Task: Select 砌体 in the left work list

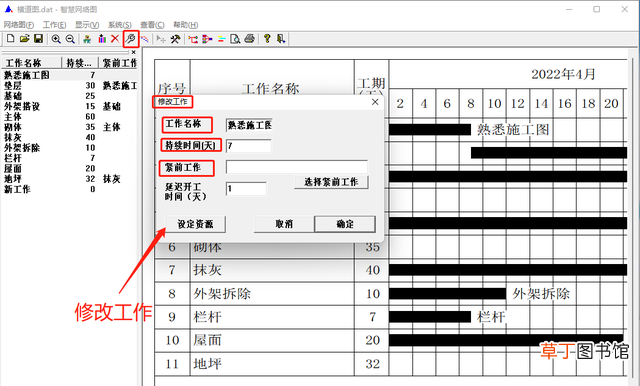Action: pyautogui.click(x=12, y=127)
